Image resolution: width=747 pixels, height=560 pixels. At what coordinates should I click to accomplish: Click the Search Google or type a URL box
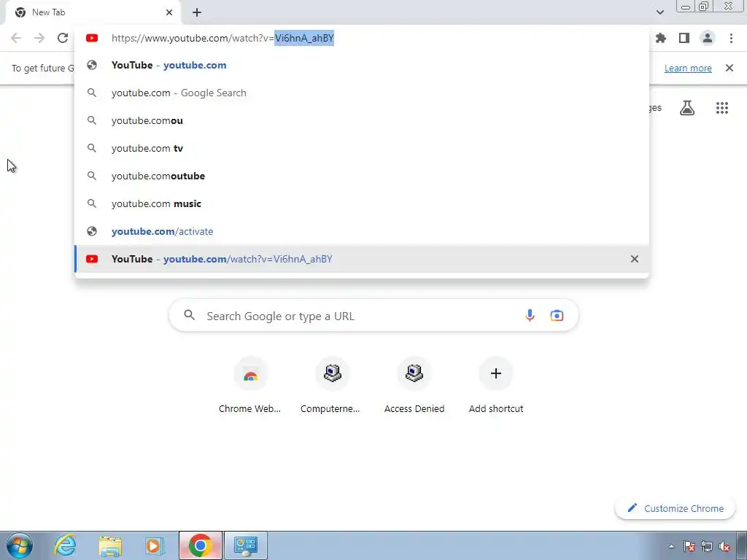point(373,315)
